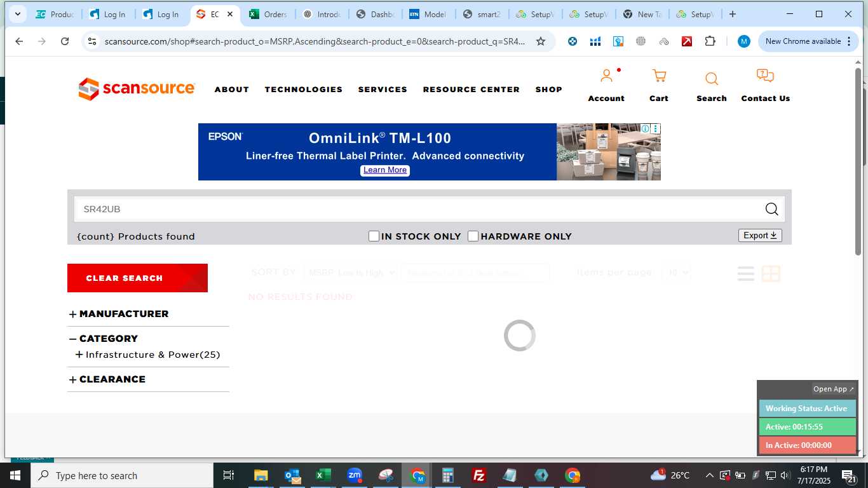Open FileZilla from the taskbar
868x488 pixels.
point(479,475)
